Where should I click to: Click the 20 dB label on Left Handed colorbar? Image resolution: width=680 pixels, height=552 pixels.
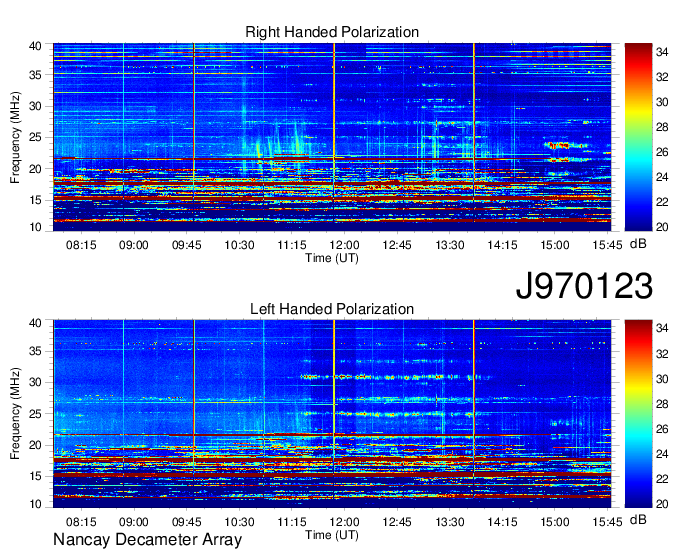pyautogui.click(x=662, y=504)
